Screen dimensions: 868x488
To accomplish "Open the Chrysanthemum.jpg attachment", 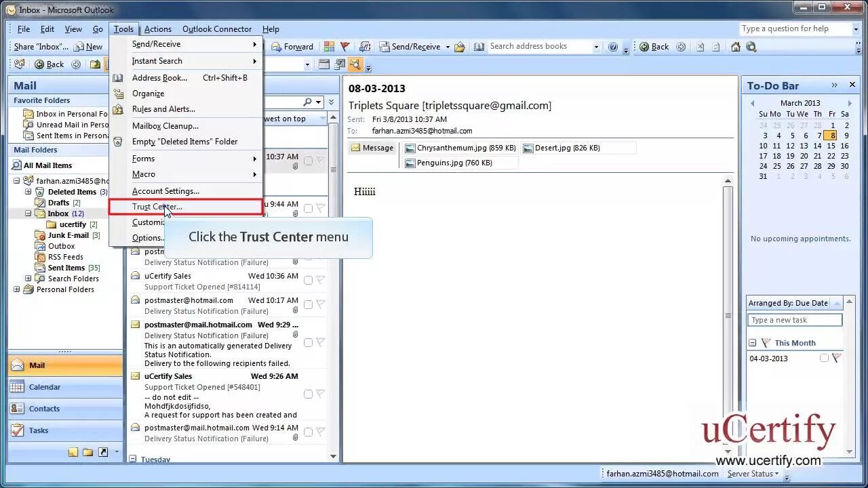I will (x=460, y=148).
